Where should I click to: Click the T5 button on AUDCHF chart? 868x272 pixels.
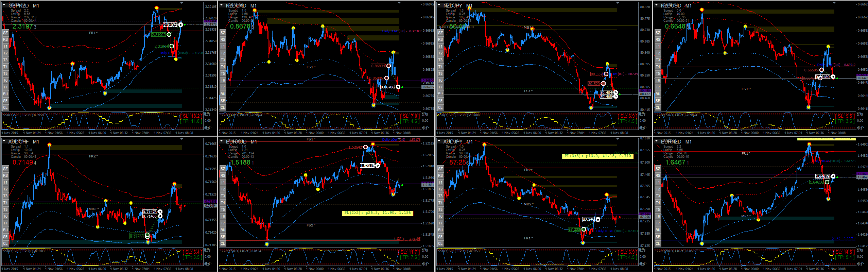[x=5, y=209]
